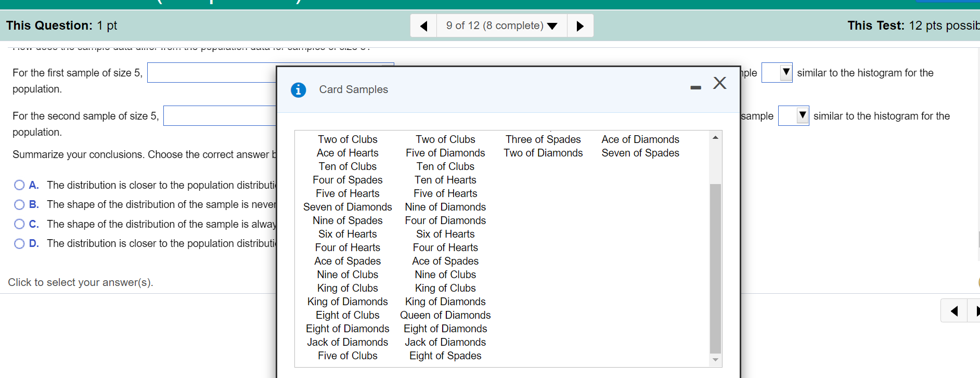Image resolution: width=980 pixels, height=378 pixels.
Task: Select 'Four of Spades' card entry
Action: coord(347,180)
